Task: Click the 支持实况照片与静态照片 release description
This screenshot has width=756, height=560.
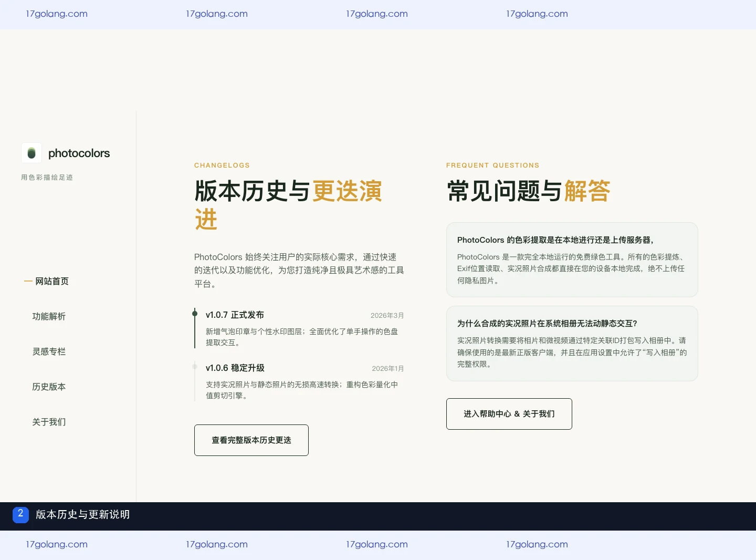Action: [x=302, y=390]
